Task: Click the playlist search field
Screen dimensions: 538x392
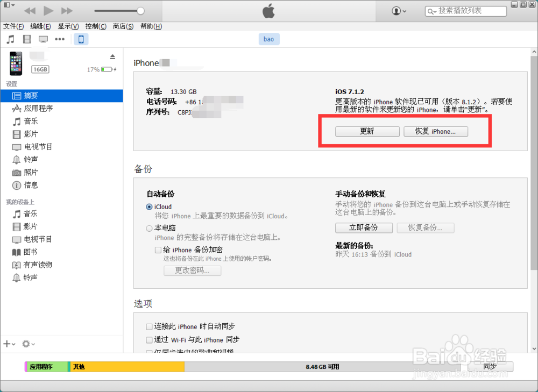Action: point(465,11)
